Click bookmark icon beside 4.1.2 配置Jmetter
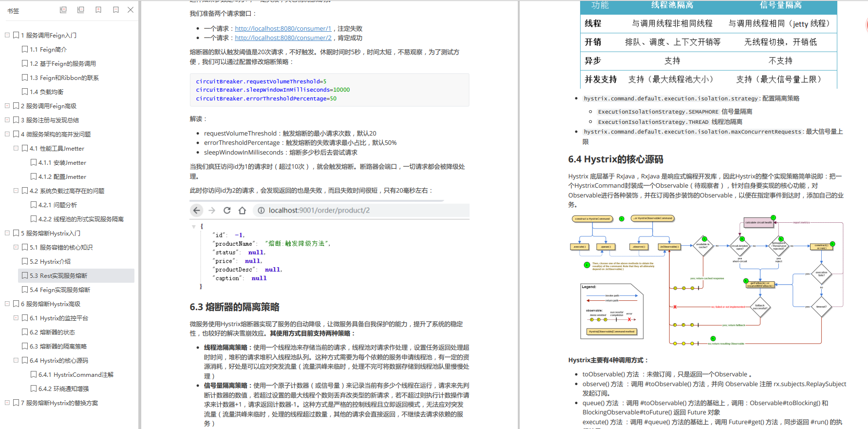868x429 pixels. (x=34, y=176)
